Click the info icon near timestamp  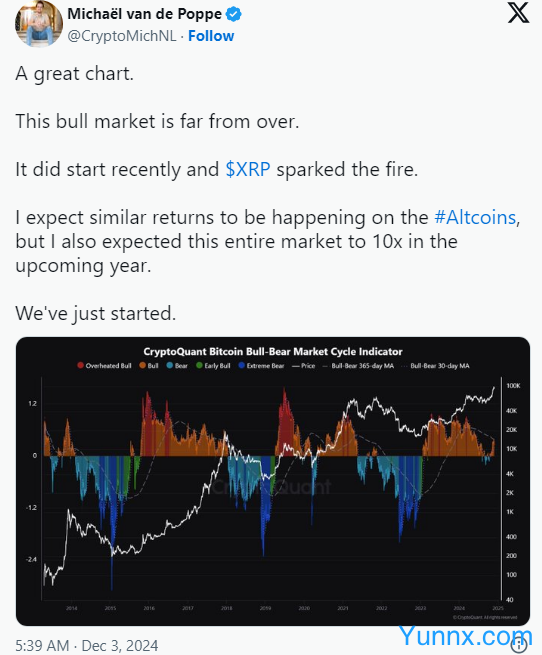tap(519, 645)
